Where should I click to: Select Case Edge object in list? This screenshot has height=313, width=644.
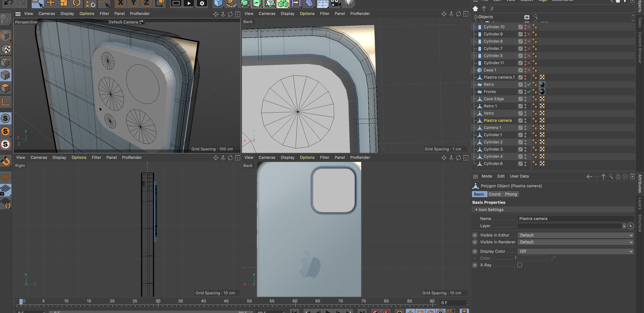click(x=494, y=99)
